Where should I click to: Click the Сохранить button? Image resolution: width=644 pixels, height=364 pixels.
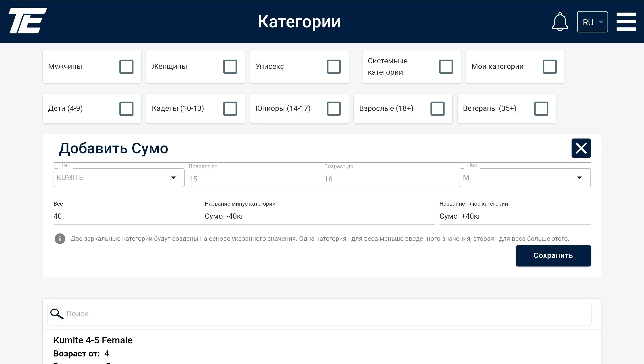pos(553,256)
